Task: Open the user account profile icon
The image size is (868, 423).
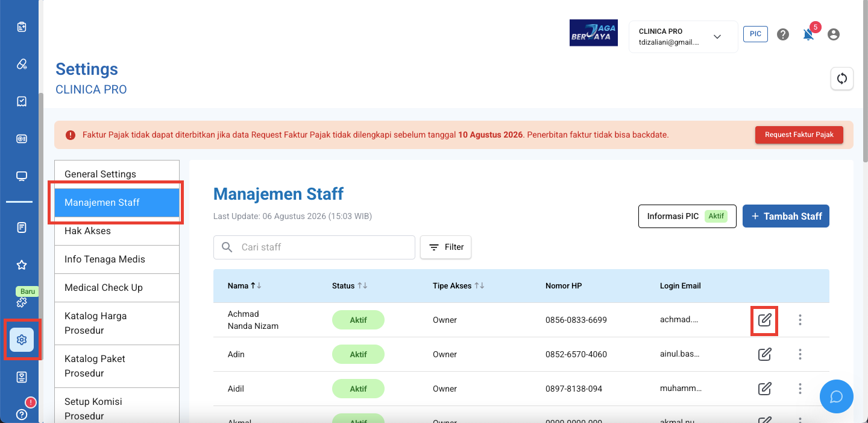Action: click(834, 34)
